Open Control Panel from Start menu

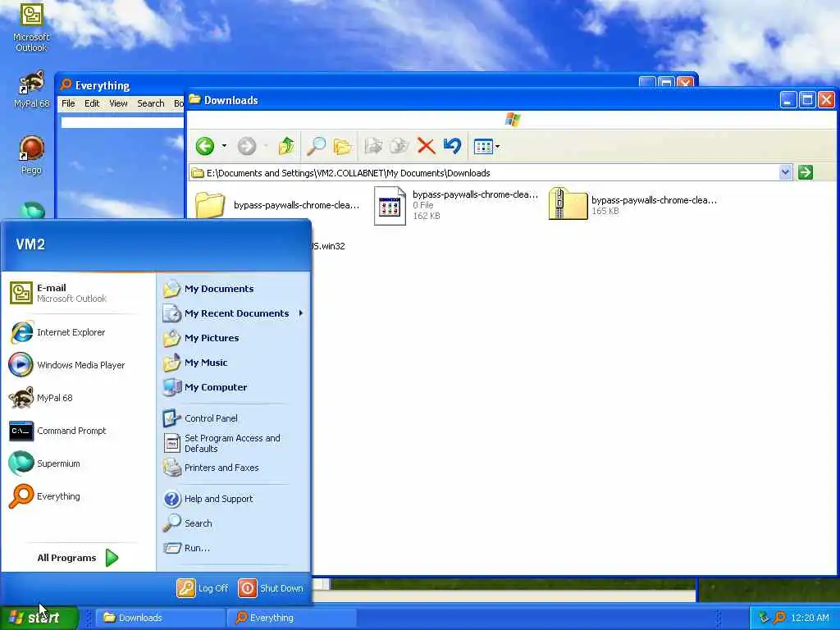234,418
